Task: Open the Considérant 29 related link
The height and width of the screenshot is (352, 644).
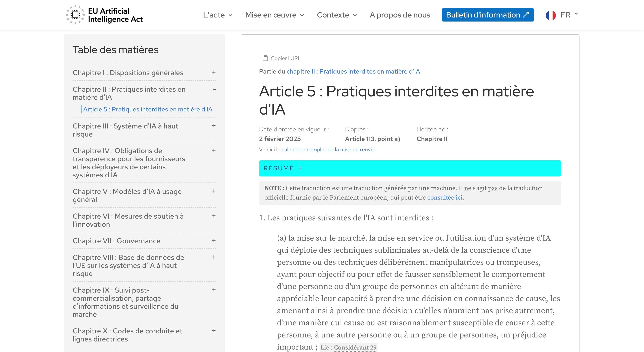Action: (x=355, y=348)
